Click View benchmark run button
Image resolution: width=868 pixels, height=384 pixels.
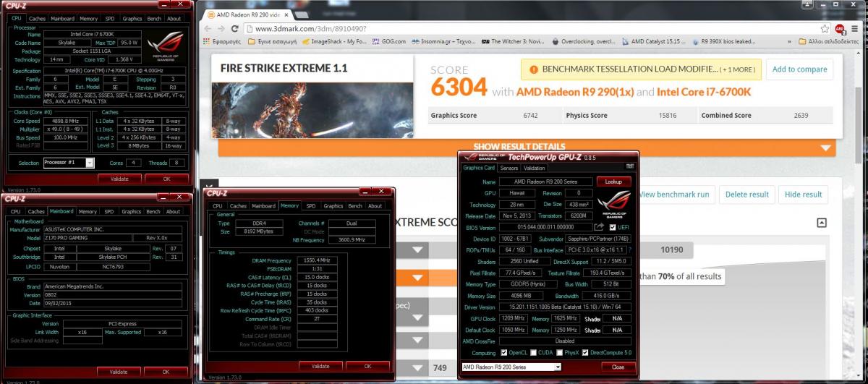673,195
